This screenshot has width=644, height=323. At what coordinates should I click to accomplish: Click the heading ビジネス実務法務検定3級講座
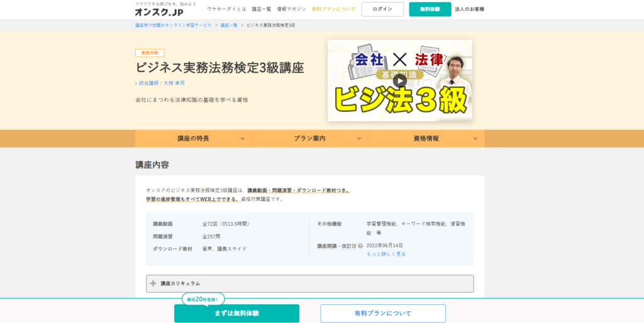point(219,68)
